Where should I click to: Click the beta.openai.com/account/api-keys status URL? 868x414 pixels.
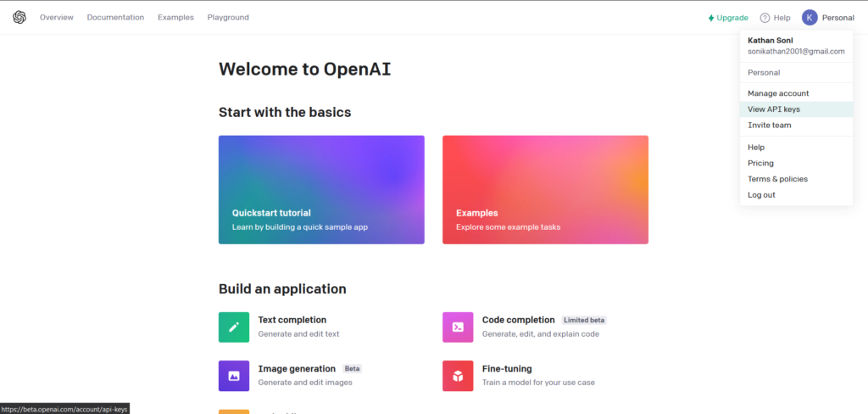(x=64, y=410)
